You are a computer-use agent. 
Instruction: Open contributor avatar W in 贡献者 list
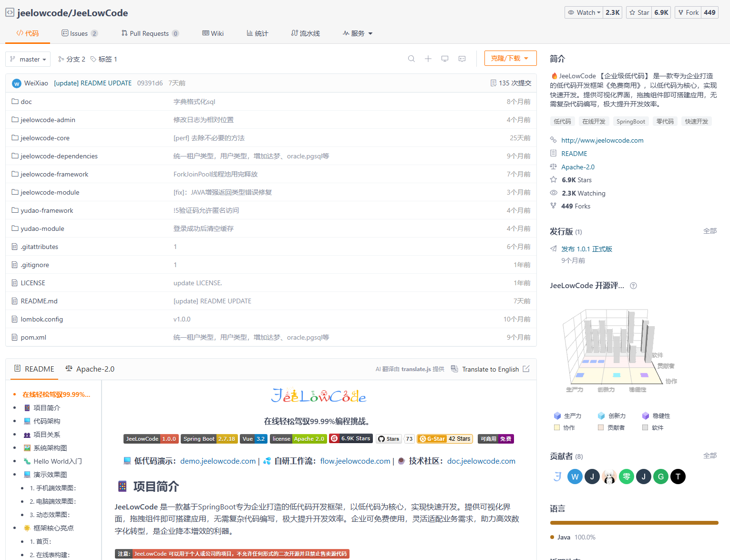tap(575, 476)
